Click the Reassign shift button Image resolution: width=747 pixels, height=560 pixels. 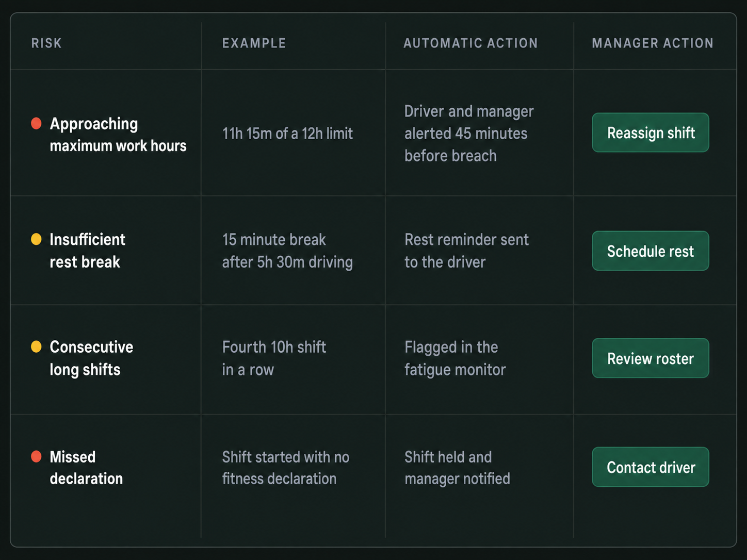pyautogui.click(x=650, y=133)
